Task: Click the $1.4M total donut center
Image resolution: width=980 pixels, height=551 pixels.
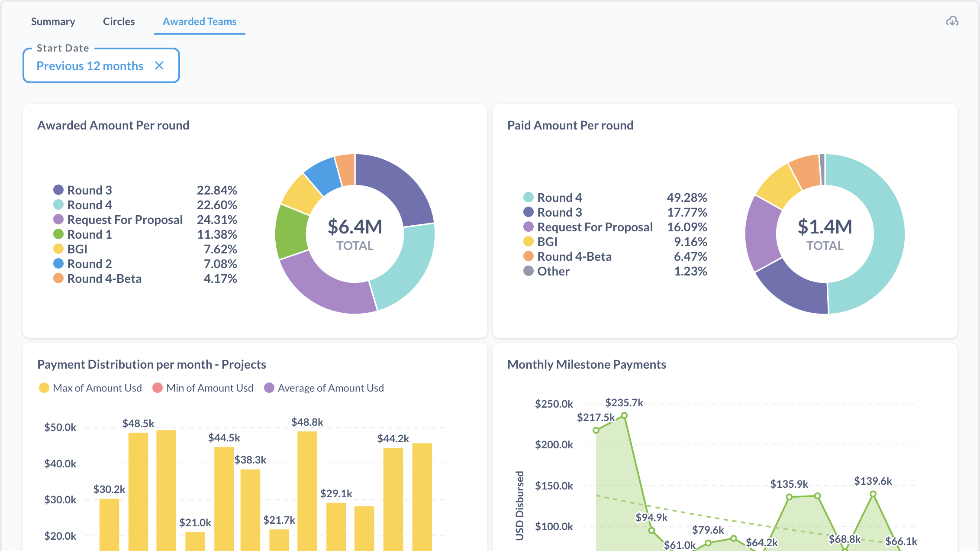Action: point(825,234)
